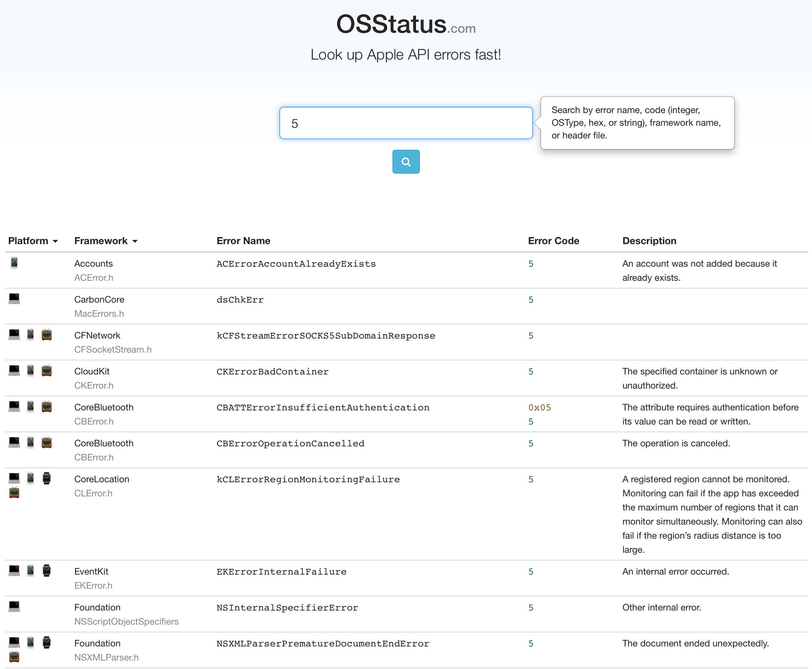Image resolution: width=812 pixels, height=669 pixels.
Task: Click the Mac laptop icon in CarbonCore row
Action: (14, 299)
